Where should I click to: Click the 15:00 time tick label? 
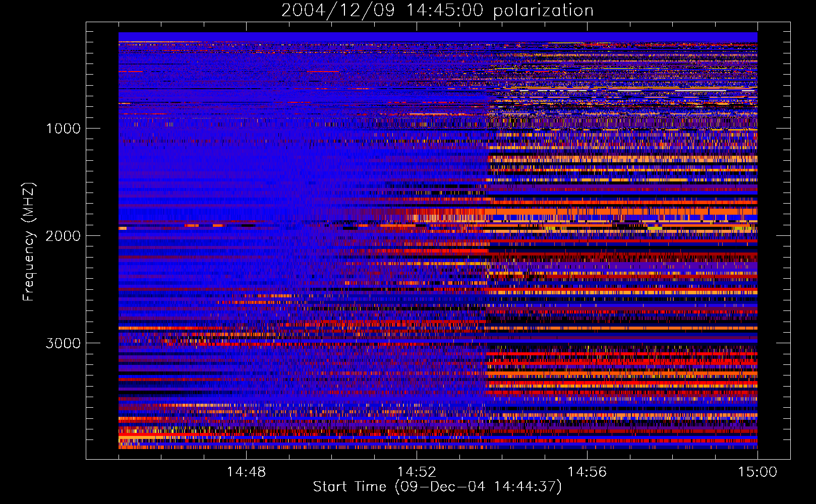point(757,472)
